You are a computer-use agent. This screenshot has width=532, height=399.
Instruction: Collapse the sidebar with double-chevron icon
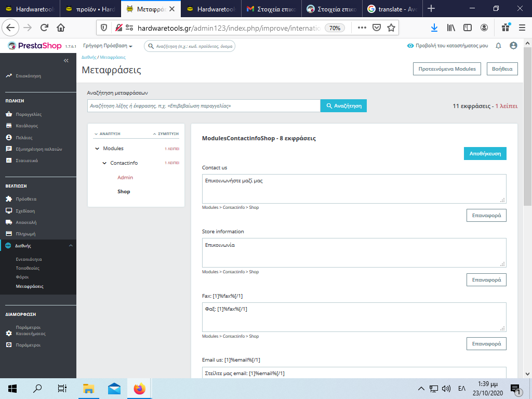coord(66,60)
